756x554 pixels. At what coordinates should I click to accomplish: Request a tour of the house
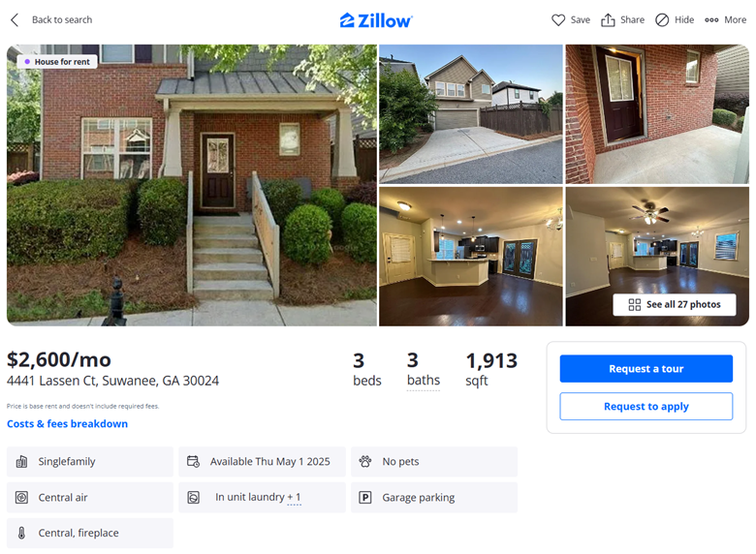(x=646, y=369)
